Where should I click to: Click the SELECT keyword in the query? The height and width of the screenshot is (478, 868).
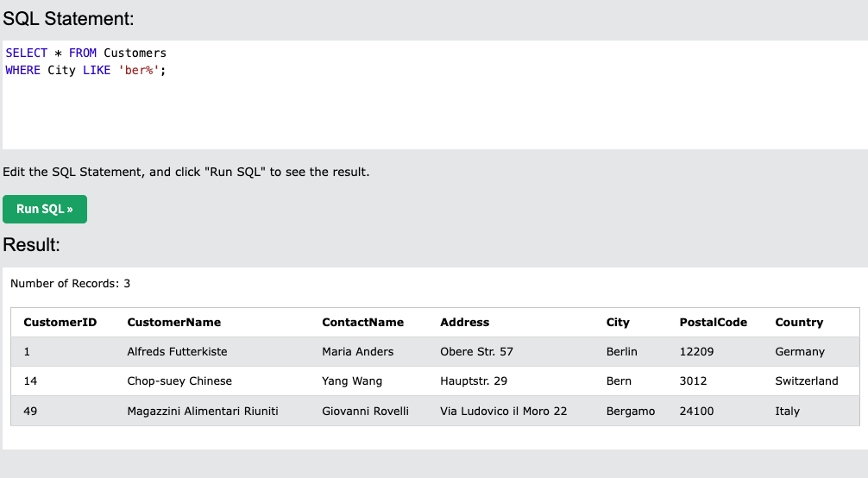pyautogui.click(x=27, y=53)
